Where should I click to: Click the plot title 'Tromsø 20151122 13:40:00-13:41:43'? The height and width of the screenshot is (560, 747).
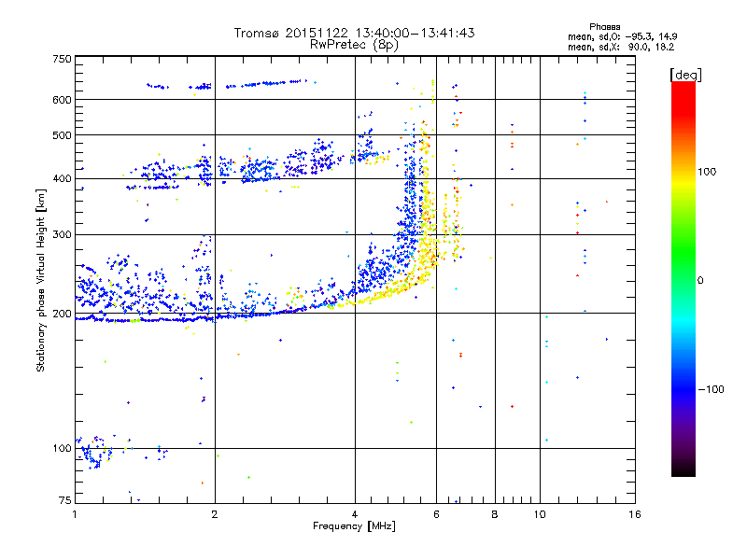tap(354, 33)
